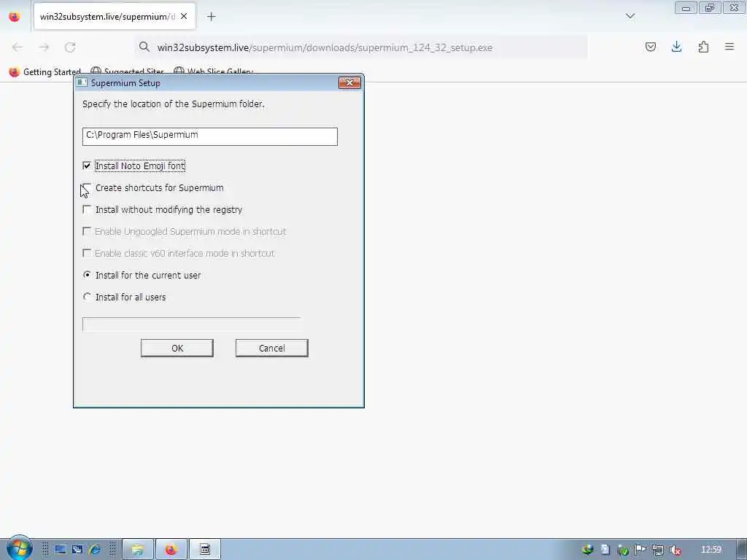Open the Getting Started bookmark
747x560 pixels.
click(44, 72)
